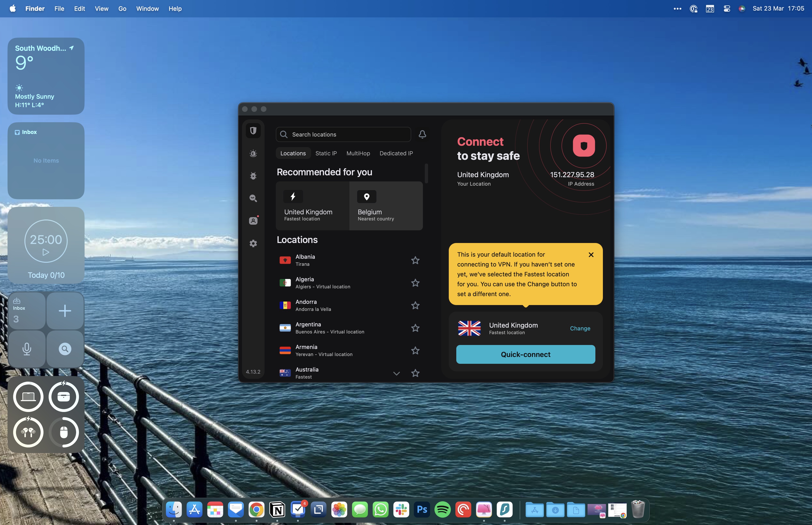Open the Alert feature in the sidebar

[x=253, y=153]
